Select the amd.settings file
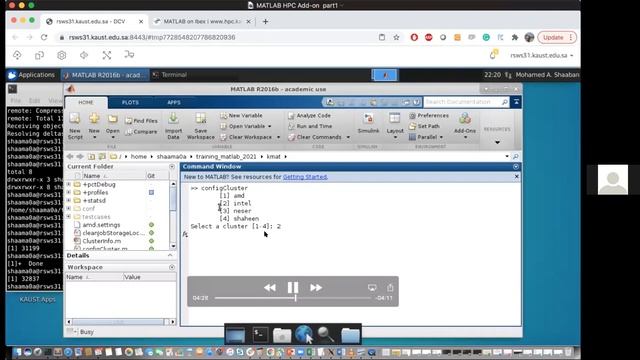This screenshot has height=360, width=640. click(101, 225)
